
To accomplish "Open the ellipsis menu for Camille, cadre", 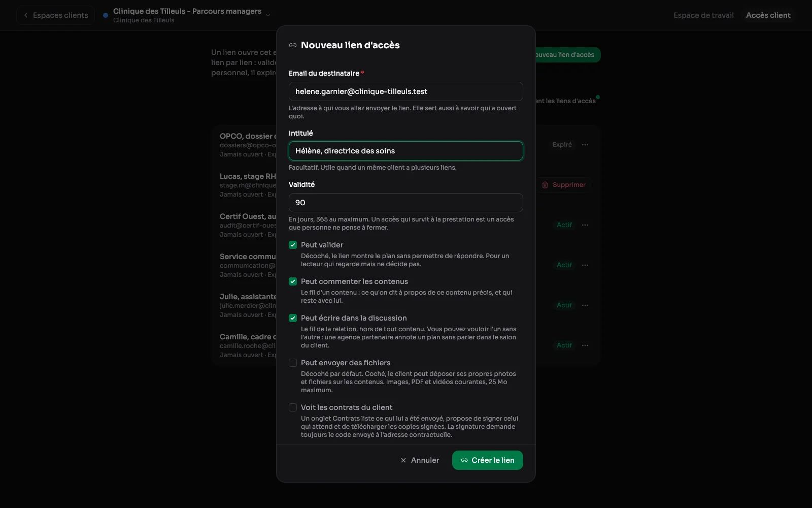I will [x=585, y=345].
